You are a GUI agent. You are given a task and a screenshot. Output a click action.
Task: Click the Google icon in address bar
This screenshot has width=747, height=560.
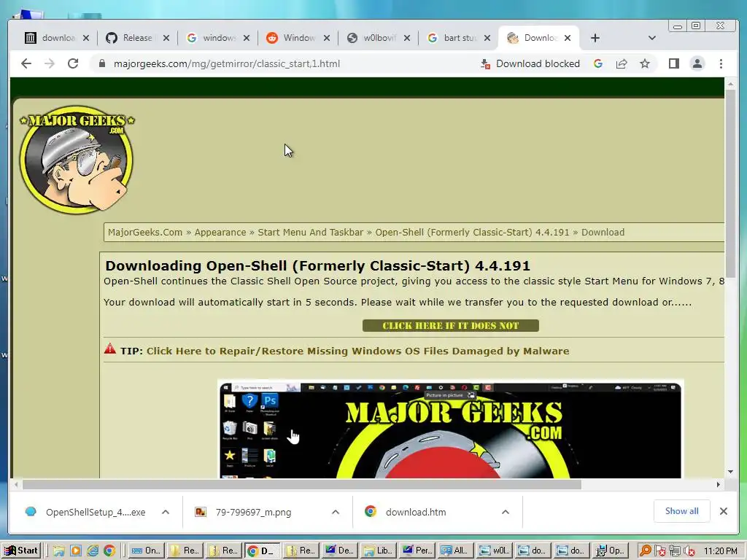pyautogui.click(x=598, y=64)
